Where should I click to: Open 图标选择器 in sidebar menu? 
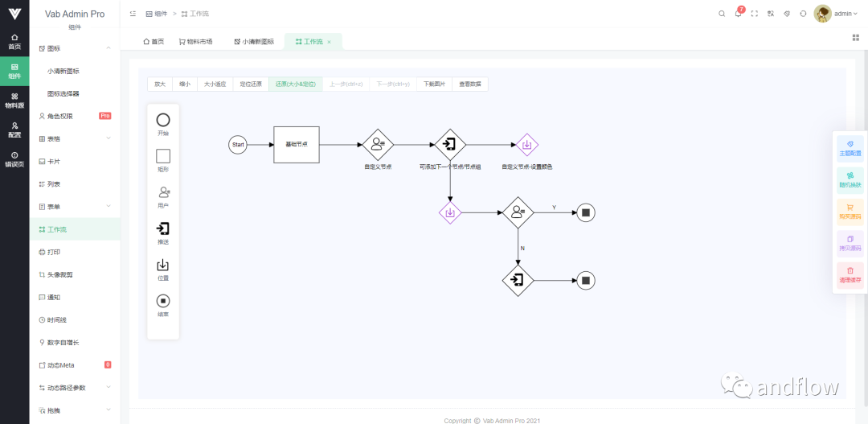pyautogui.click(x=75, y=93)
